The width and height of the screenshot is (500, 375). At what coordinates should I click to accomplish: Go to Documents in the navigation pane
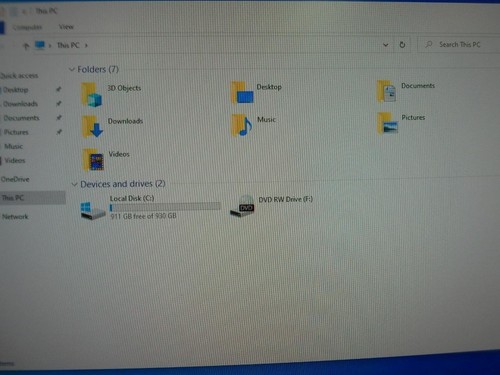(x=21, y=118)
